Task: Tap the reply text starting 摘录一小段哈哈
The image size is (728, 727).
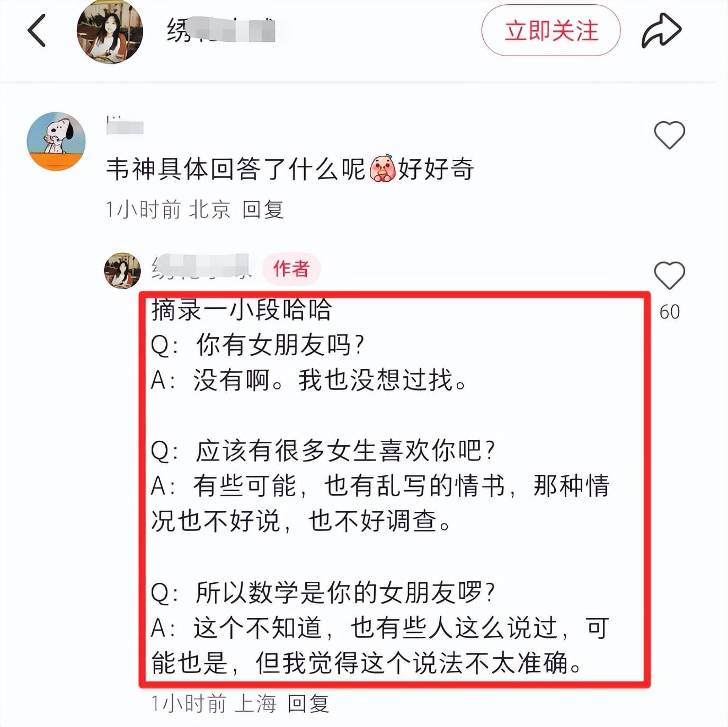Action: (242, 310)
